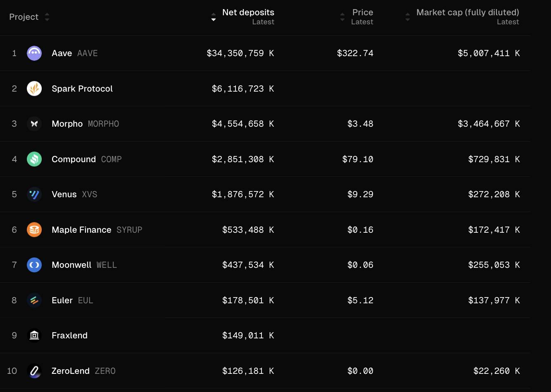Click the Euler logo icon
The height and width of the screenshot is (392, 551).
point(34,300)
